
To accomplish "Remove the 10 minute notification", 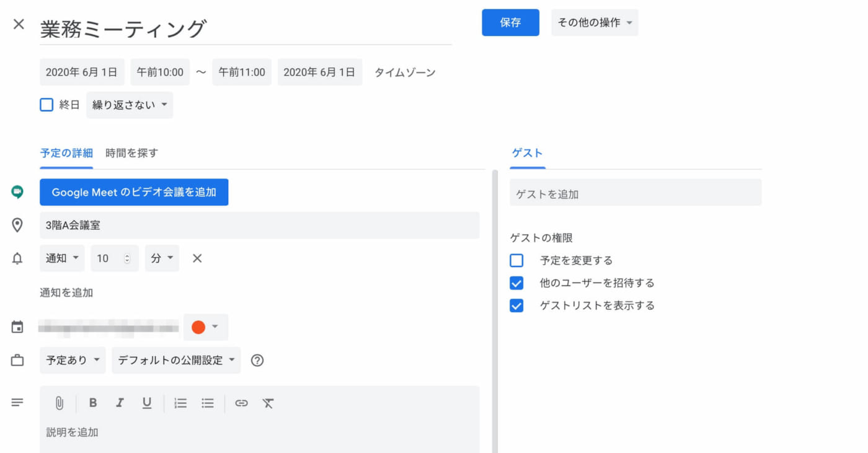I will (x=197, y=258).
